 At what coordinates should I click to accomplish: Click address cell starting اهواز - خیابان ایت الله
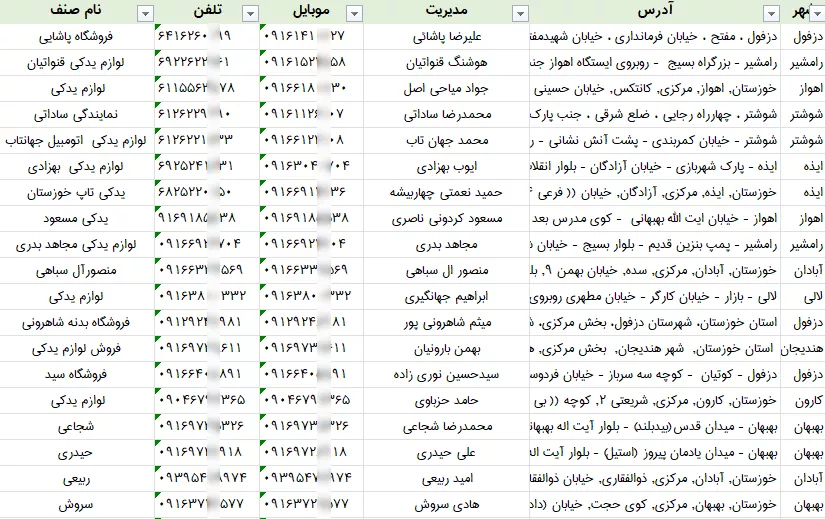(655, 218)
